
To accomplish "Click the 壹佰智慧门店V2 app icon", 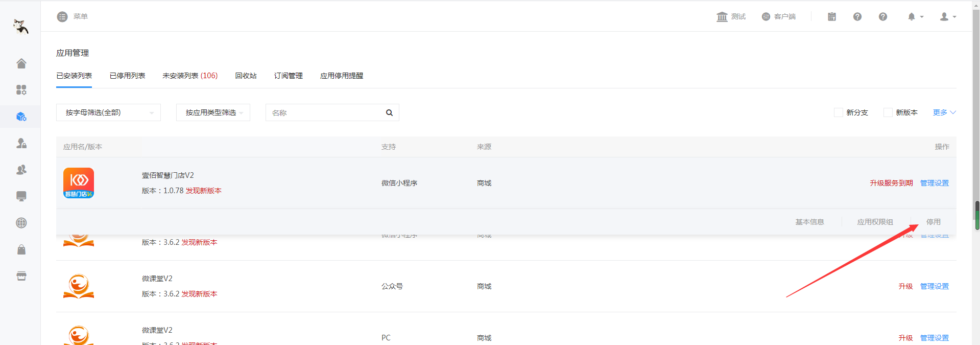I will coord(79,183).
